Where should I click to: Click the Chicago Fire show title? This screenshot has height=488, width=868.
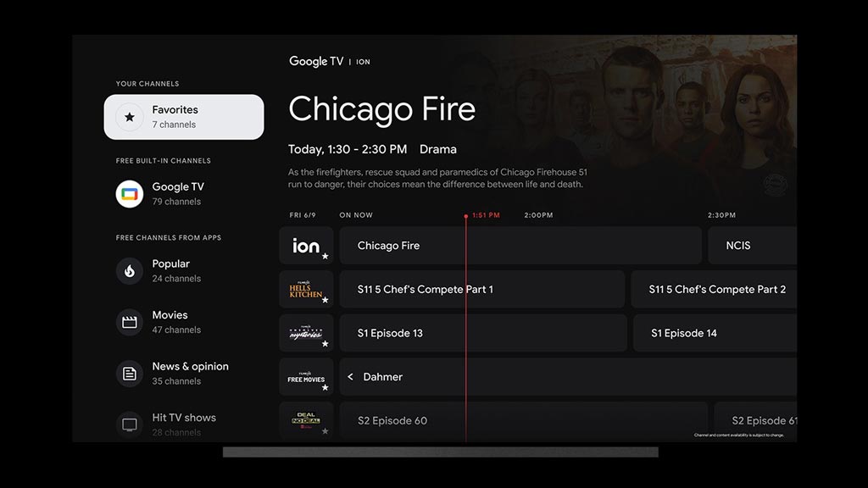[x=382, y=108]
